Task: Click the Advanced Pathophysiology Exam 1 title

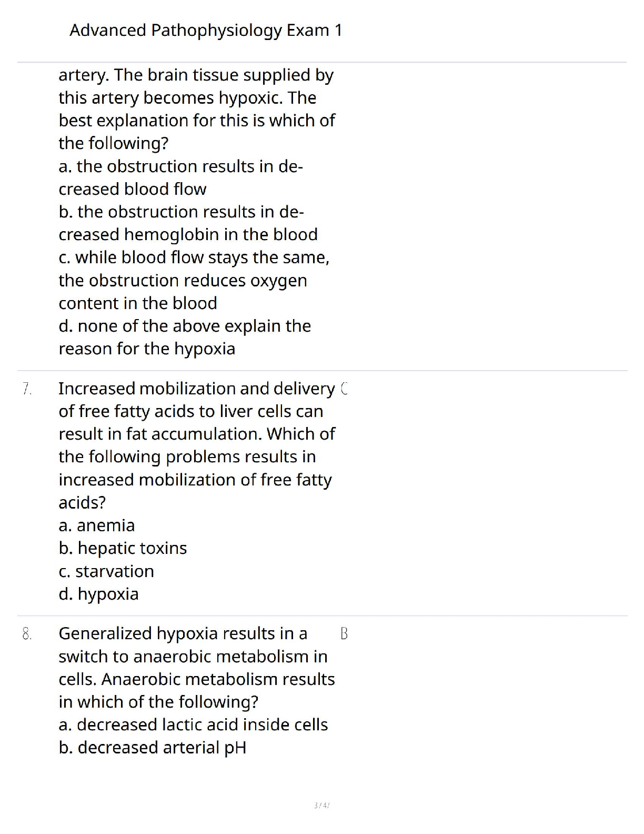Action: pos(206,31)
